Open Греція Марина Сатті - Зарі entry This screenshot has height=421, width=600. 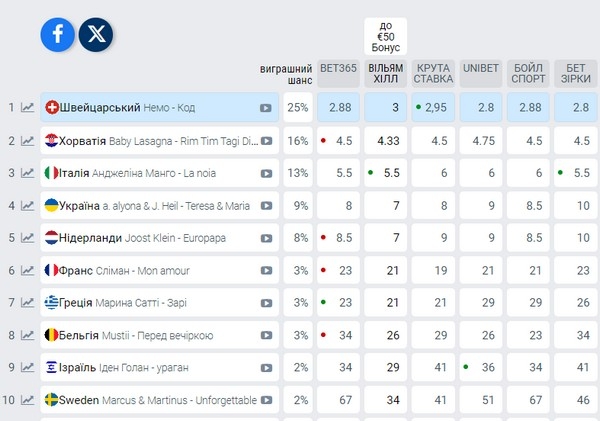[x=160, y=303]
